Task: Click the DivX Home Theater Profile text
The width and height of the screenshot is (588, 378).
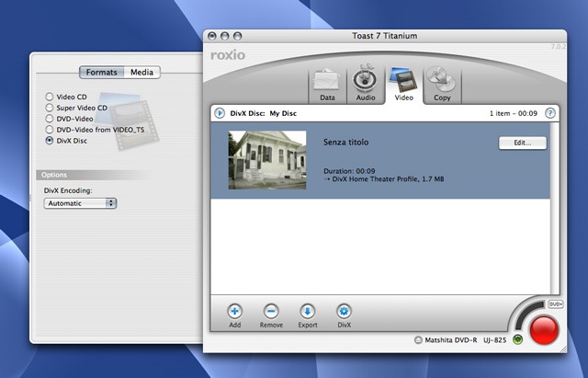Action: [x=384, y=179]
